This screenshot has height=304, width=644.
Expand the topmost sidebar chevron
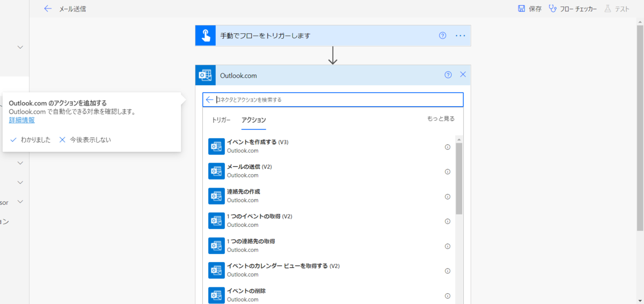(20, 47)
